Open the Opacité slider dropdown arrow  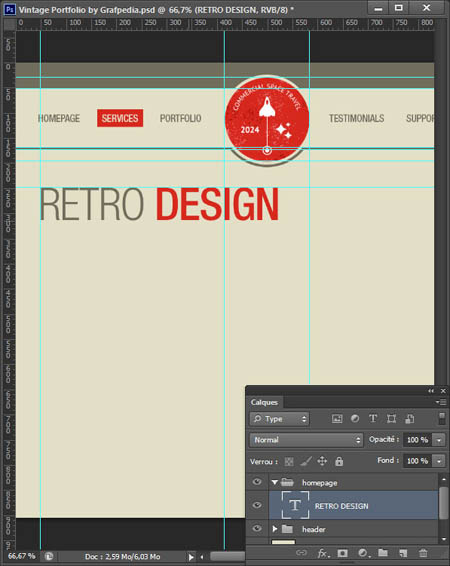[439, 440]
